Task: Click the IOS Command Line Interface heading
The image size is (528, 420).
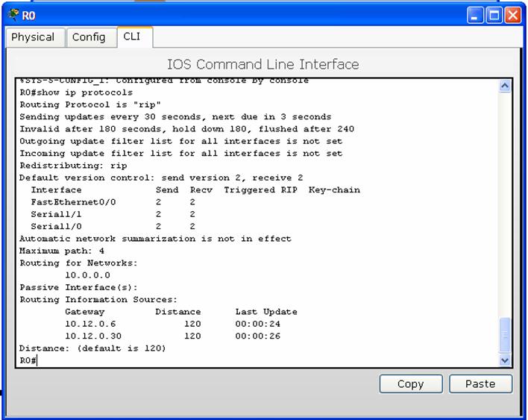Action: [x=263, y=64]
